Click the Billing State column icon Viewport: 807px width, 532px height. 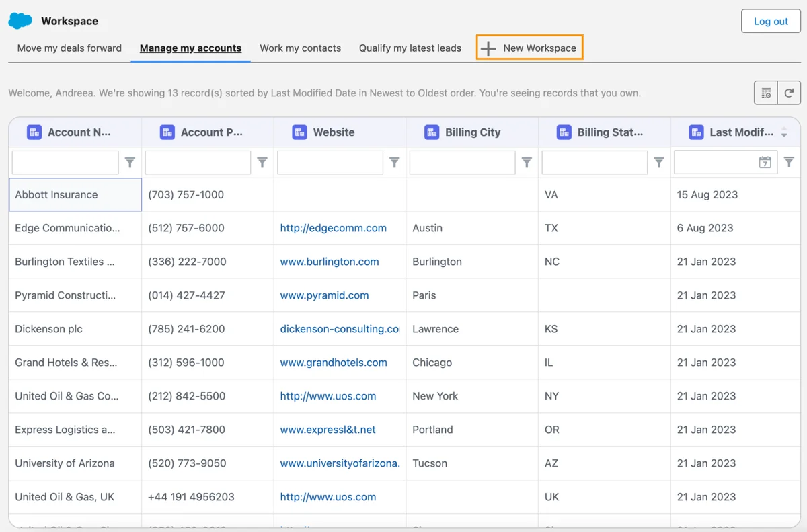564,132
